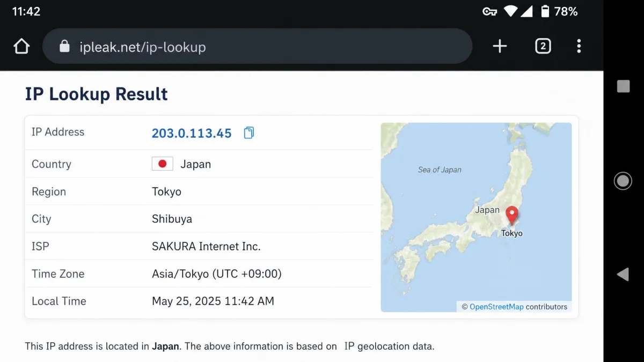Click the Country row label

(52, 164)
